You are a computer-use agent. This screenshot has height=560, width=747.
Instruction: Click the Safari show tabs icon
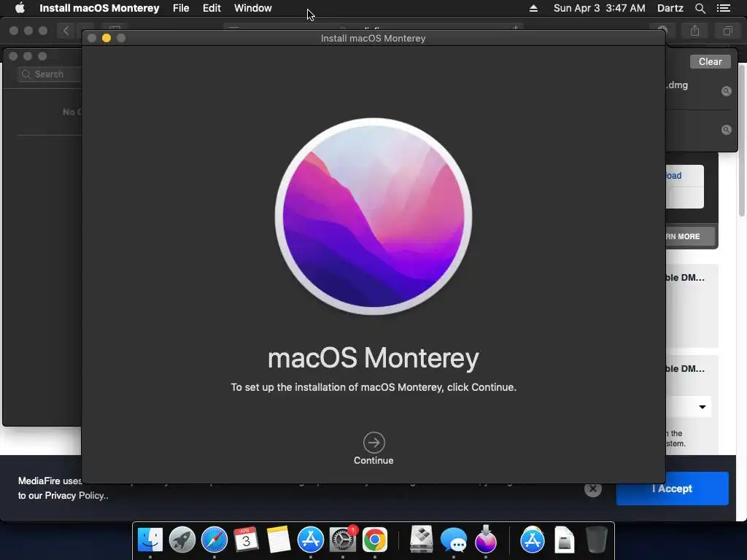(727, 31)
